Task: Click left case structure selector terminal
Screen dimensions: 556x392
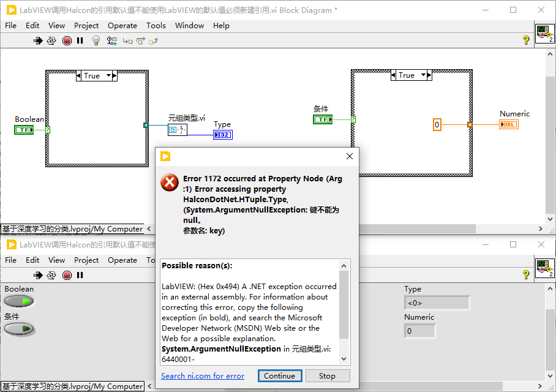Action: [x=48, y=130]
